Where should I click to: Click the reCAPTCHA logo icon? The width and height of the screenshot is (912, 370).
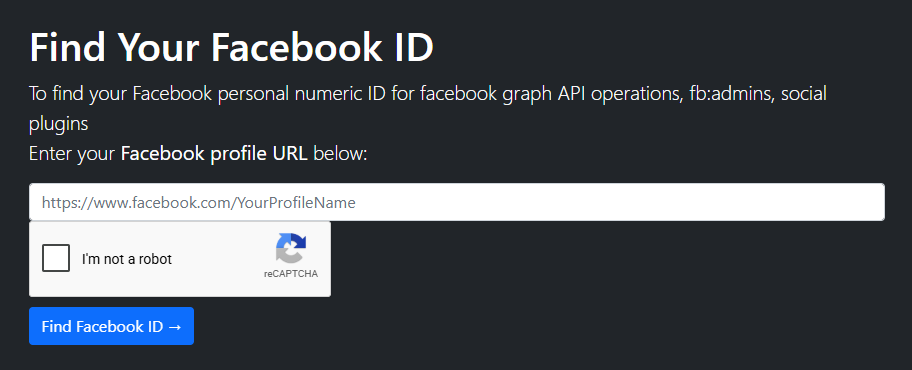pos(291,248)
